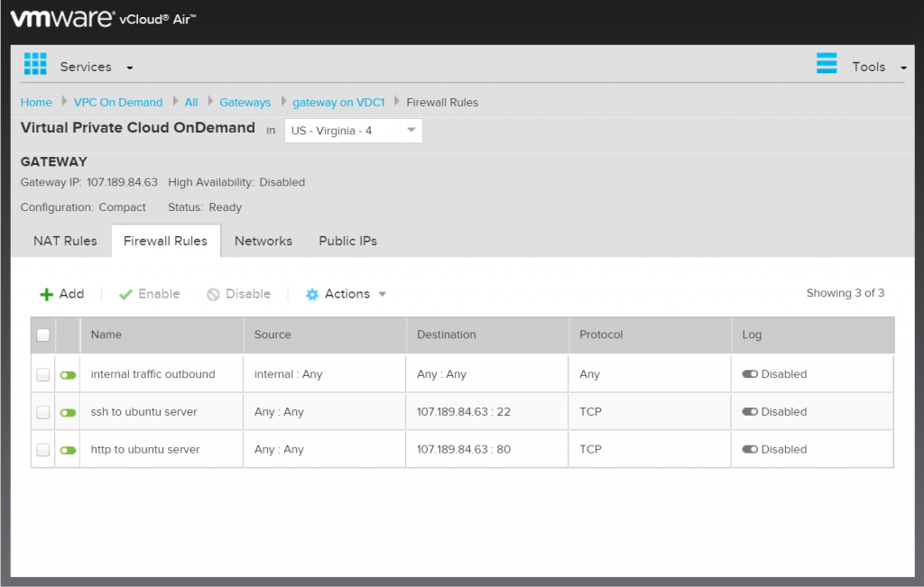
Task: Click the Source column header
Action: coord(325,335)
